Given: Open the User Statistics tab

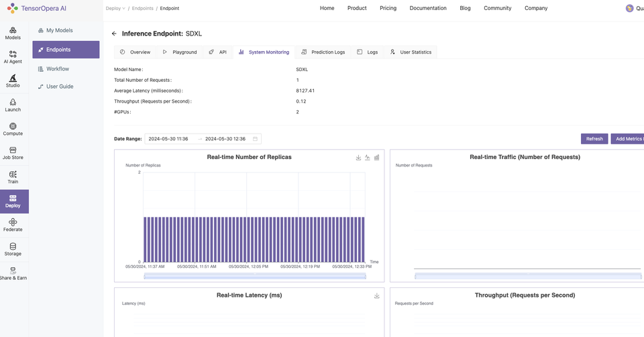Looking at the screenshot, I should click(x=411, y=52).
